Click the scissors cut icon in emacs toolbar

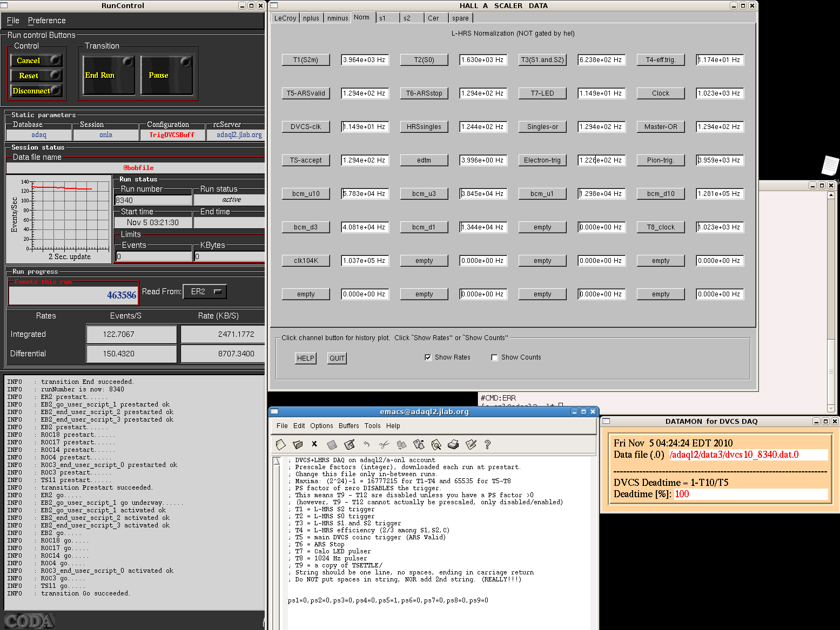point(384,445)
